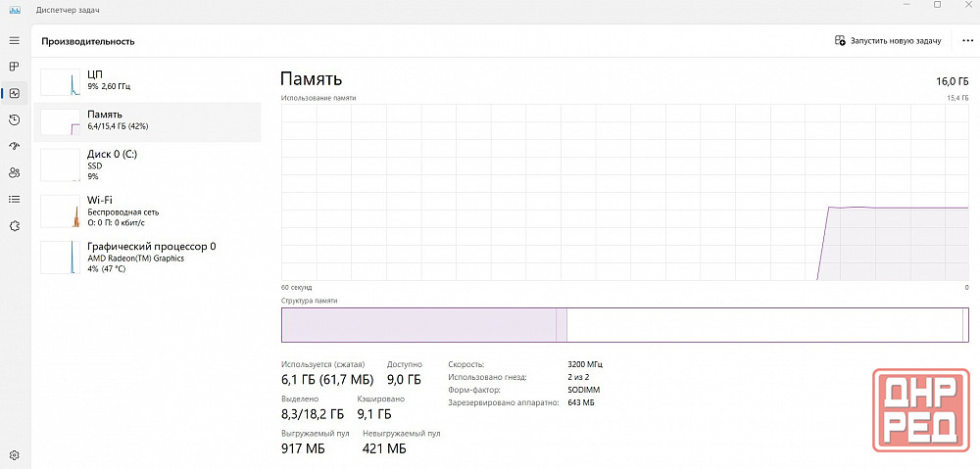Click the memory usage graph

pos(624,193)
